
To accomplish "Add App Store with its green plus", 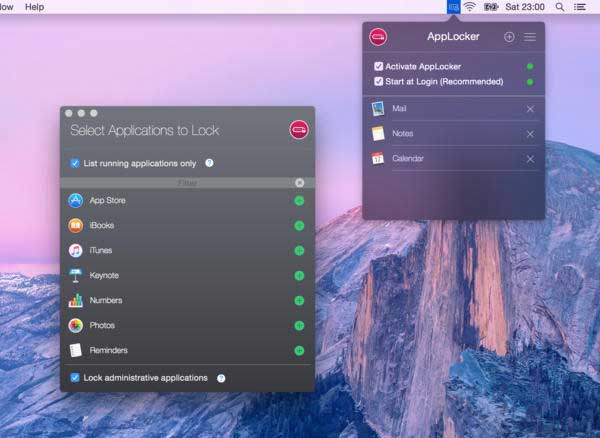I will click(299, 201).
